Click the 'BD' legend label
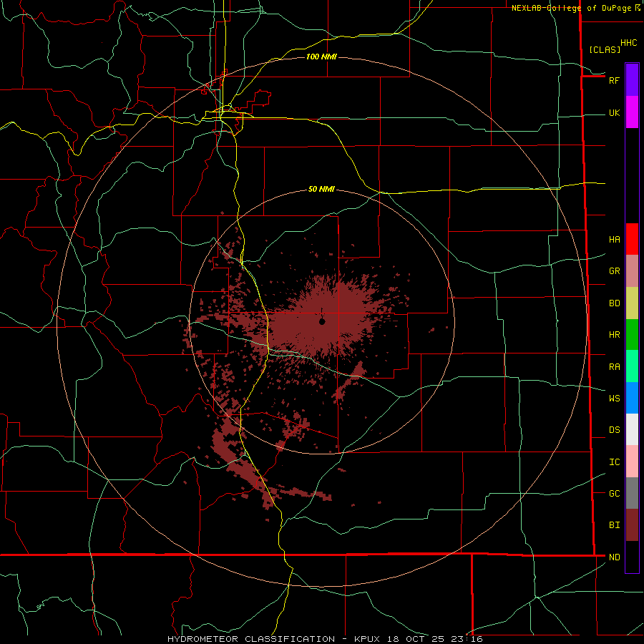Screen dimensions: 644x644 [x=614, y=303]
